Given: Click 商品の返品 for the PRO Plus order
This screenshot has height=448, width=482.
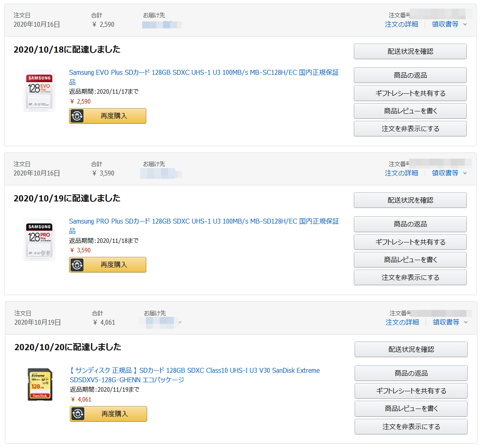Looking at the screenshot, I should tap(410, 224).
